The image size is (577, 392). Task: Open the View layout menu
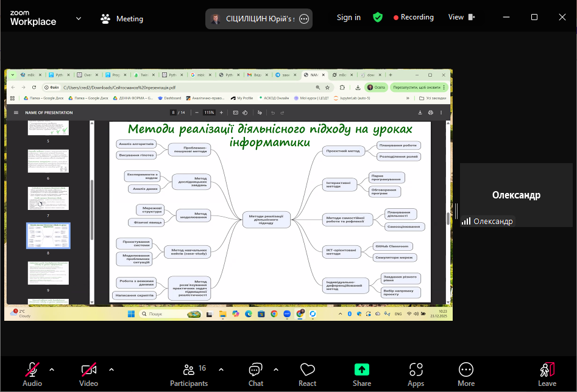pos(462,18)
